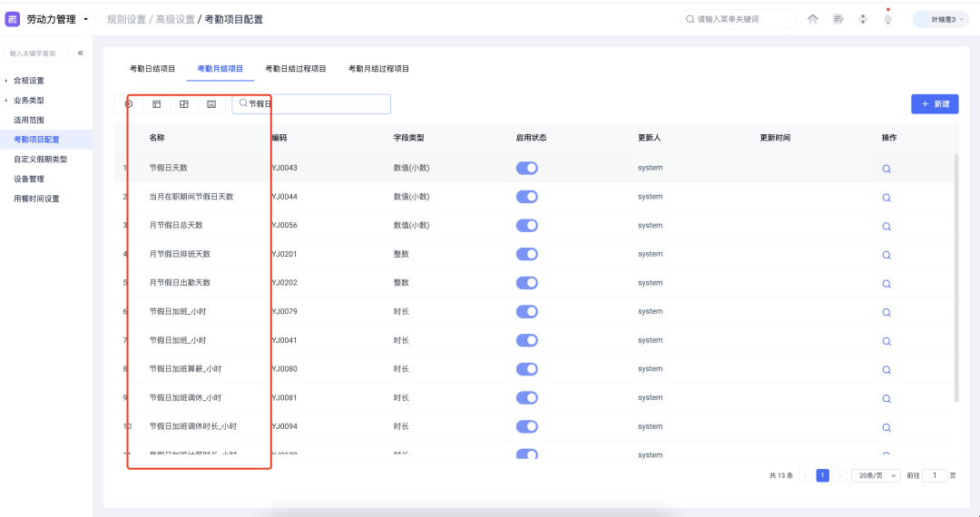Image resolution: width=980 pixels, height=517 pixels.
Task: Switch to 考勤日结项目 tab
Action: coord(152,69)
